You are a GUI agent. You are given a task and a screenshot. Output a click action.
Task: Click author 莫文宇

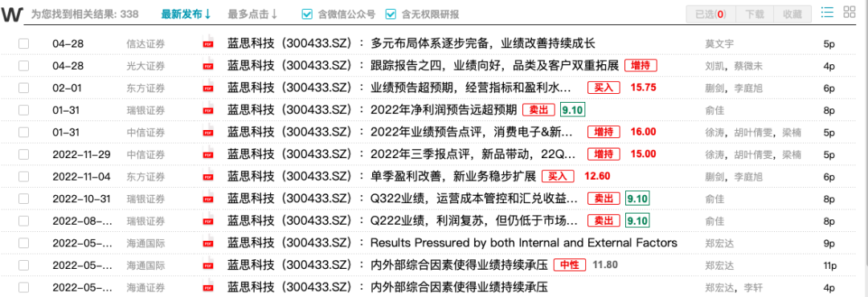click(719, 43)
